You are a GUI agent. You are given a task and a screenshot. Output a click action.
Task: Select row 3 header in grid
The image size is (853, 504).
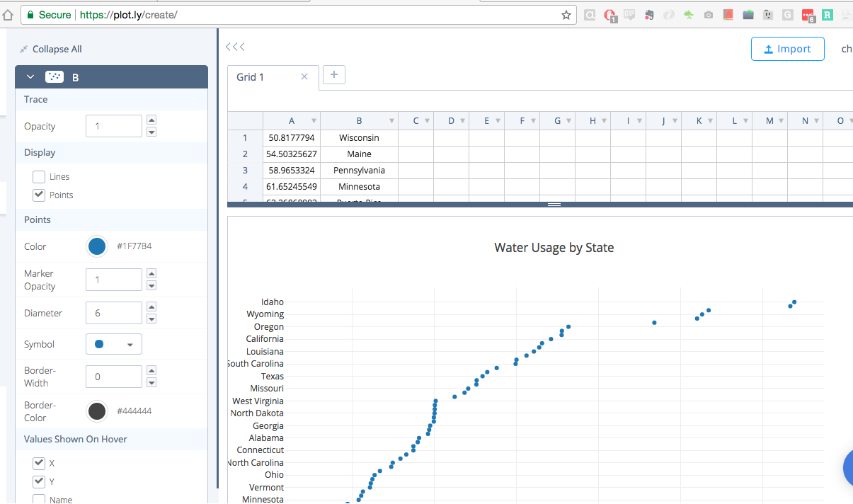pos(245,170)
